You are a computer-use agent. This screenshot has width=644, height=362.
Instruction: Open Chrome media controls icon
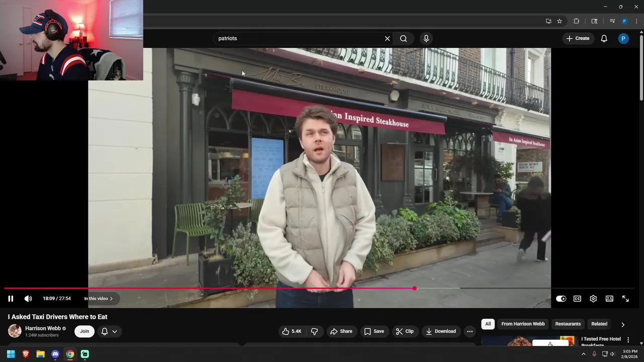point(612,21)
